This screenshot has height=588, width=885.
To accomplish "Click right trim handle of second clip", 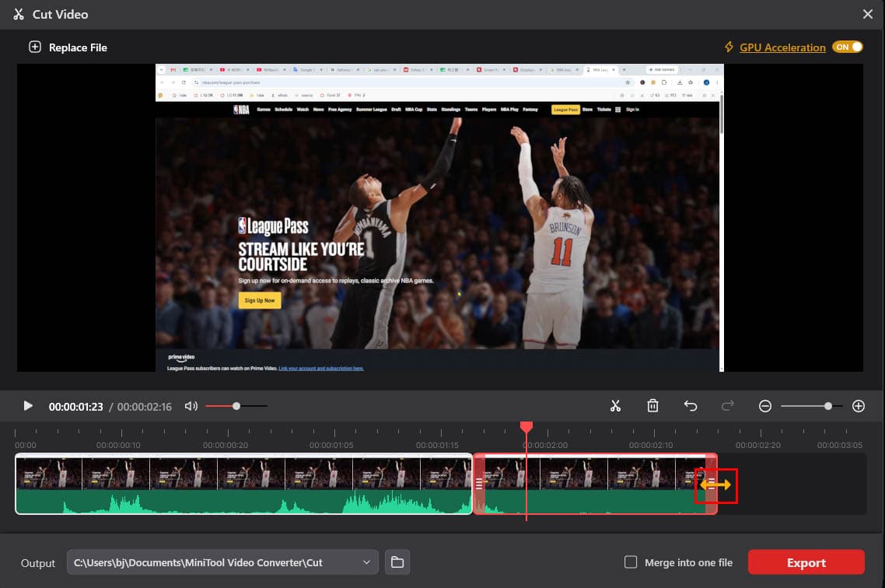I will [711, 485].
